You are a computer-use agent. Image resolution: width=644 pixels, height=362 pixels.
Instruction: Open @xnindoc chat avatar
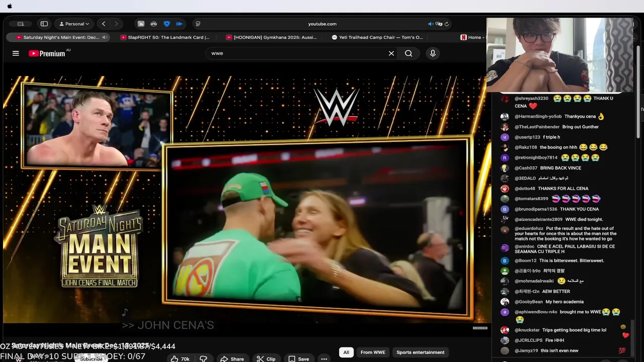505,247
